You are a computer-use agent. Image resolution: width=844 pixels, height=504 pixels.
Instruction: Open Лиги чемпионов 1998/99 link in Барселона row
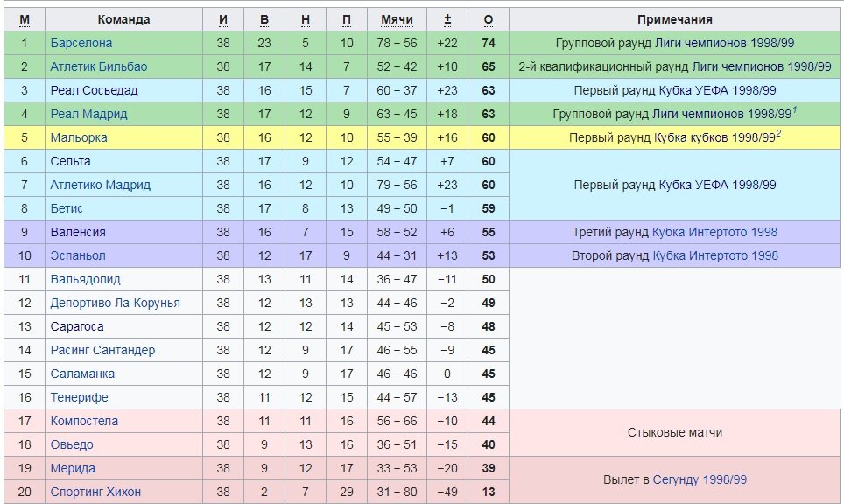pos(725,43)
